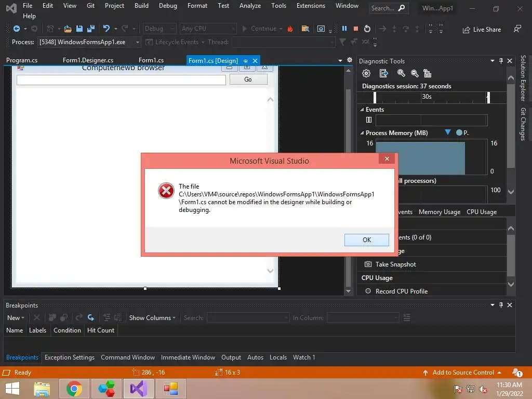Open the Analyze menu
Viewport: 532px width, 399px height.
(250, 6)
